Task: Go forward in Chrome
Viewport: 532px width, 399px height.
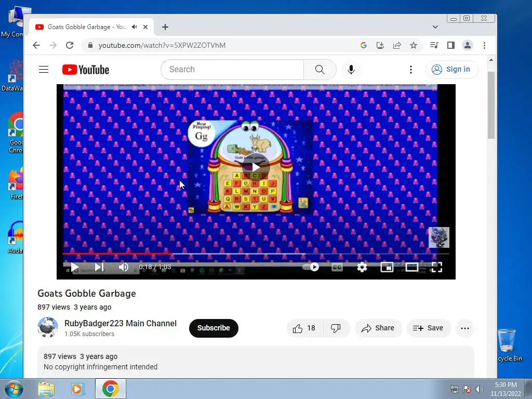Action: pos(53,45)
